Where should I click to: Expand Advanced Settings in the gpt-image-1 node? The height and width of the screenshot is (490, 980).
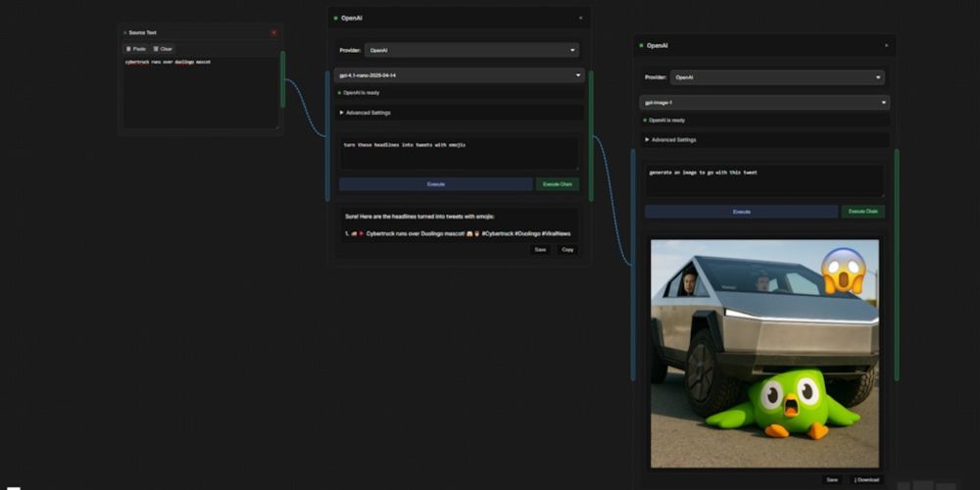pos(670,140)
